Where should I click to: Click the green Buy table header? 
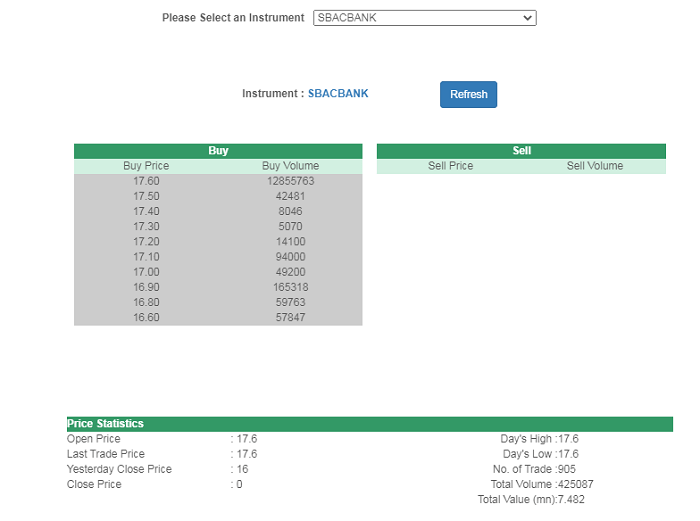pos(218,151)
